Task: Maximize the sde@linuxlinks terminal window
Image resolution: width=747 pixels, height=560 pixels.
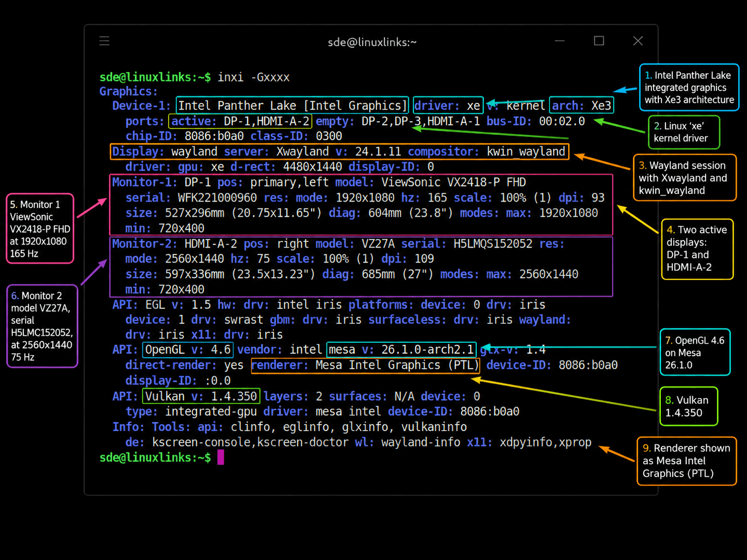Action: tap(599, 41)
